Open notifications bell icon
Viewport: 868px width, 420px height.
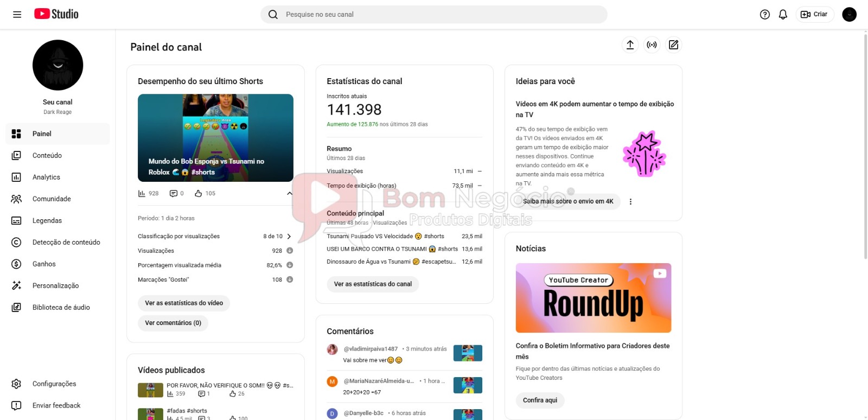click(x=783, y=15)
